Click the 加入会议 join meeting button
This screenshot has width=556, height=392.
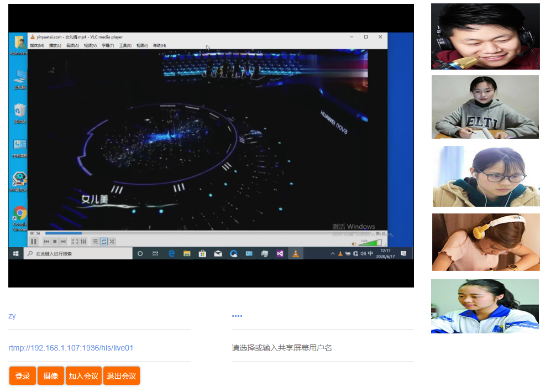click(83, 376)
